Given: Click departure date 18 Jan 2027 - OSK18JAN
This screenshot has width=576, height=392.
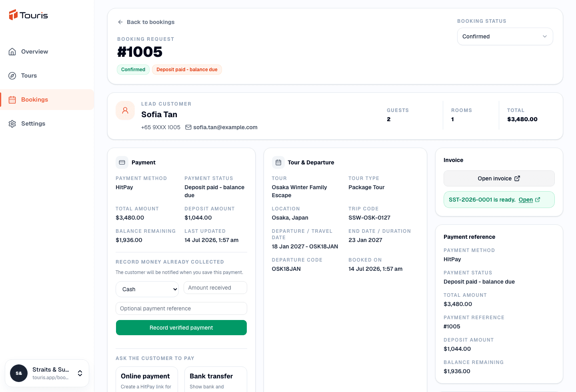Looking at the screenshot, I should 305,246.
